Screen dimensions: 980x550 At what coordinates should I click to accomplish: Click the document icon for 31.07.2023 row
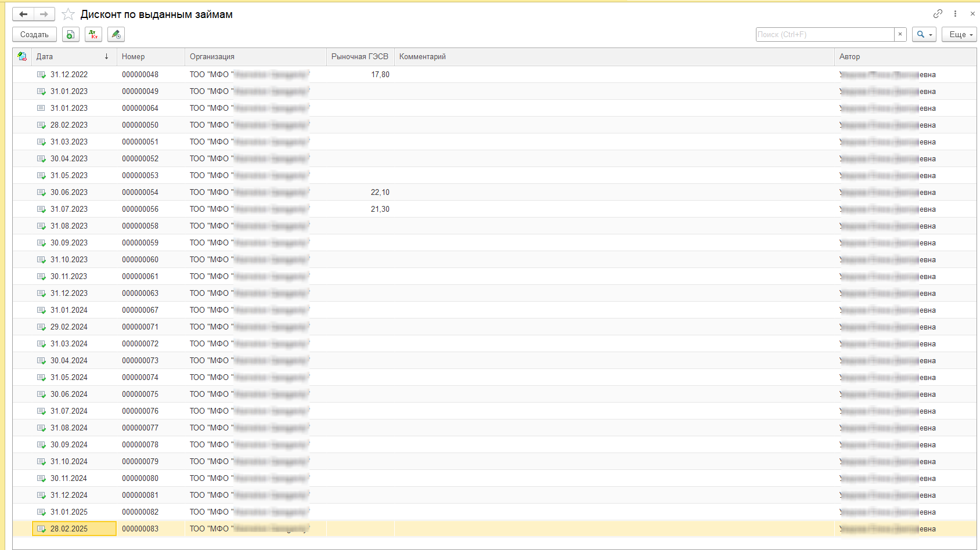pyautogui.click(x=41, y=209)
